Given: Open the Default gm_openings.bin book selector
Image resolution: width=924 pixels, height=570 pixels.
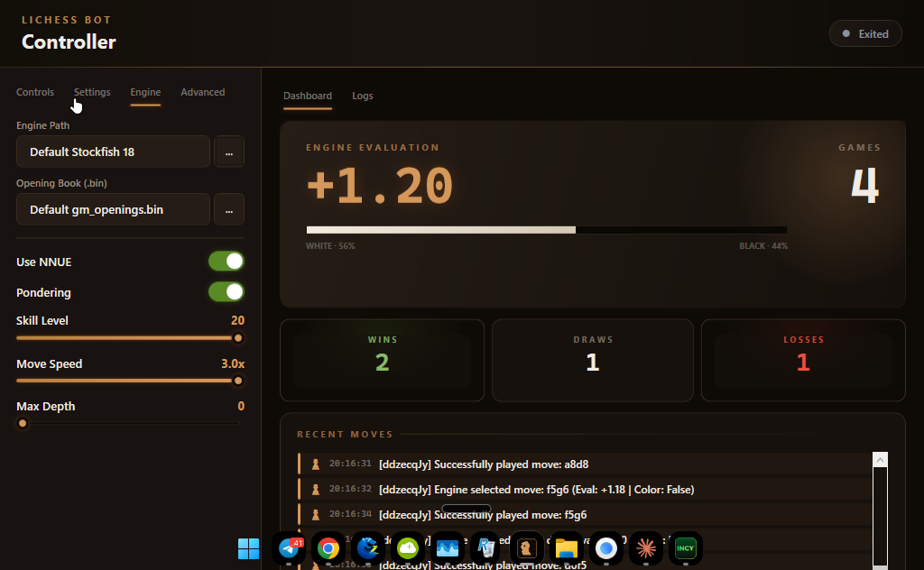Looking at the screenshot, I should coord(112,208).
